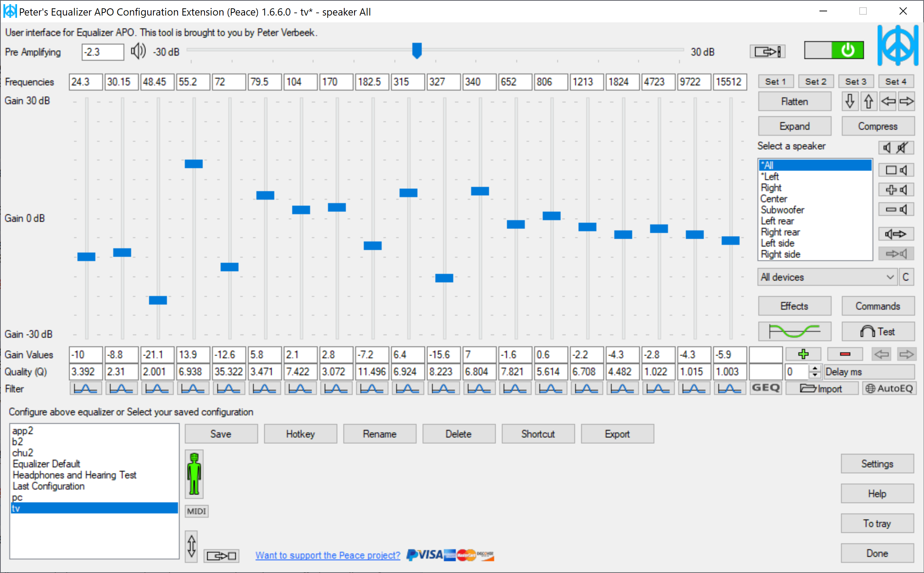
Task: Click the green man figure icon
Action: coord(194,474)
